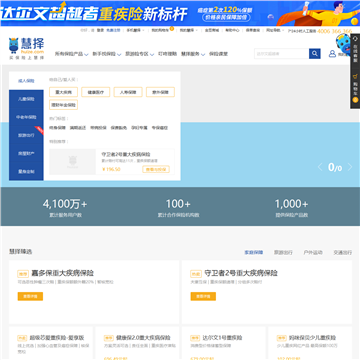This screenshot has width=360, height=360.
Task: Select 儿童保险 category tab
Action: coord(26,99)
